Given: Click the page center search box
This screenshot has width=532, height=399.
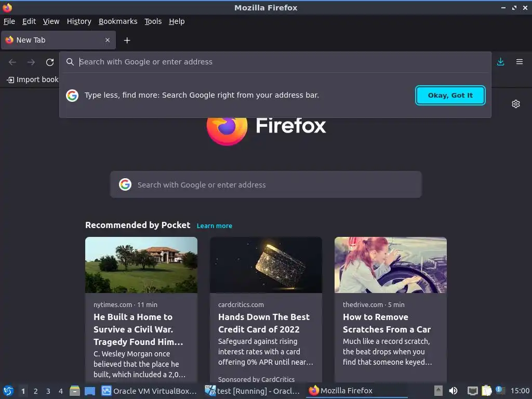Looking at the screenshot, I should 265,184.
